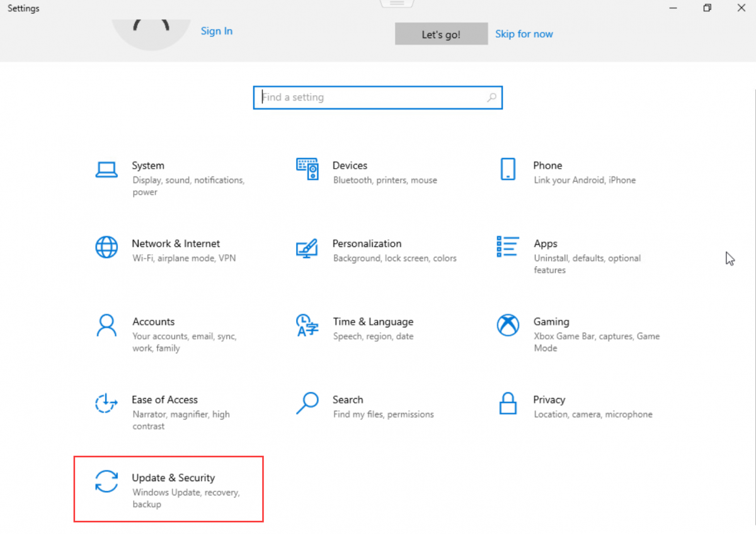Open the Privacy heading text
The height and width of the screenshot is (534, 756).
[549, 400]
